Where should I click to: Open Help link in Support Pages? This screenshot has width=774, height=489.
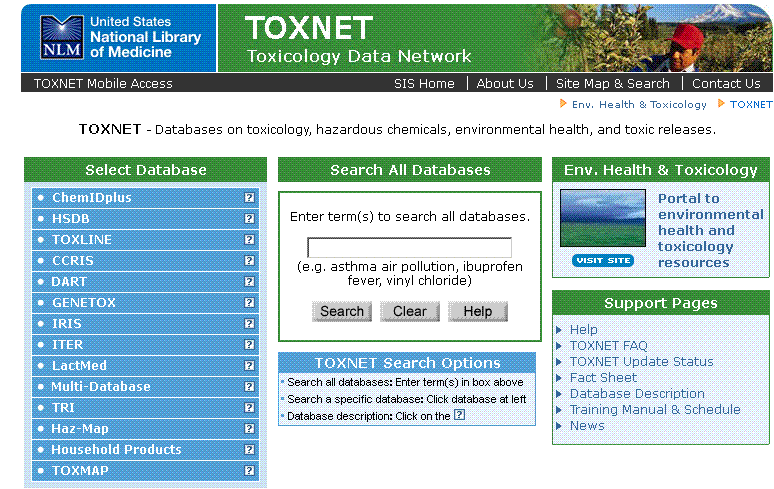(x=583, y=330)
